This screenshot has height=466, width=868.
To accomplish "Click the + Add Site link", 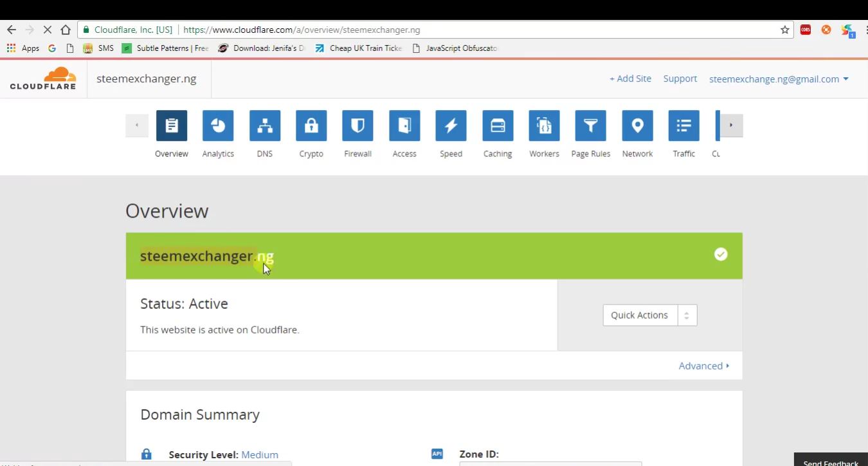I will 630,78.
